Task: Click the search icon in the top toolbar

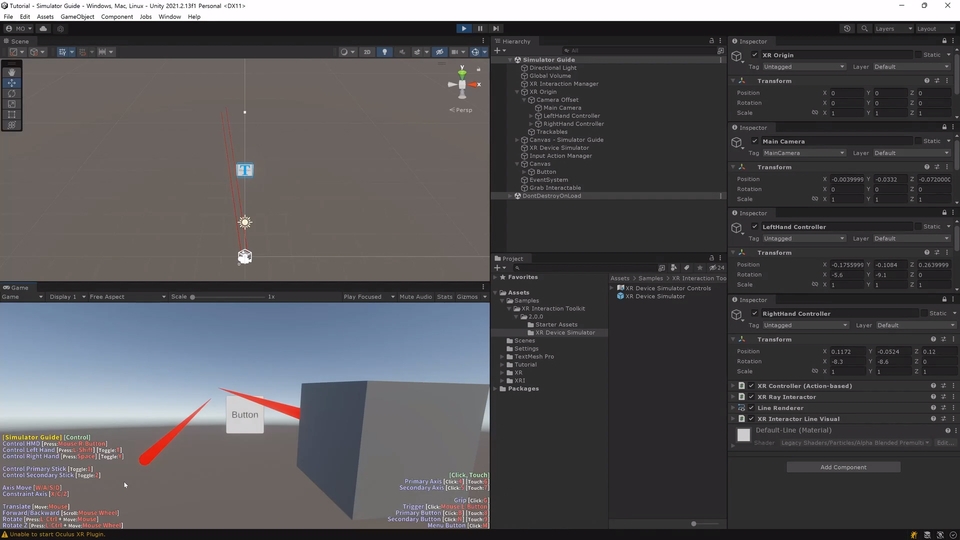Action: 864,29
